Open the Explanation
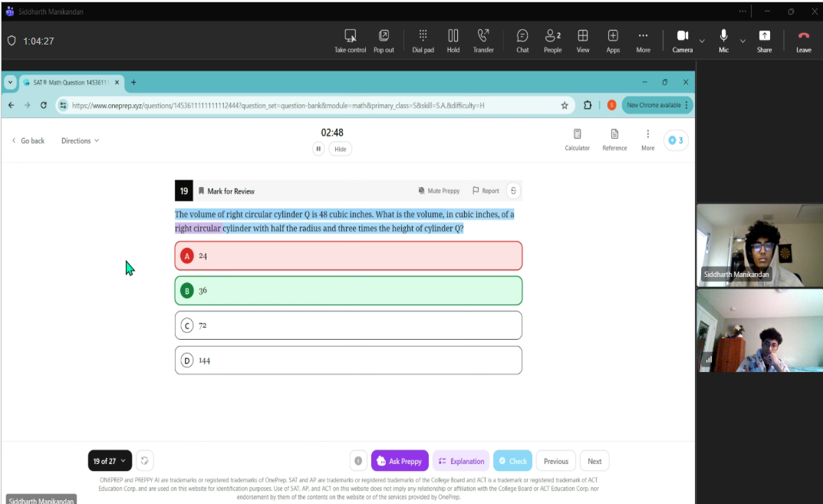This screenshot has height=504, width=823. [462, 461]
